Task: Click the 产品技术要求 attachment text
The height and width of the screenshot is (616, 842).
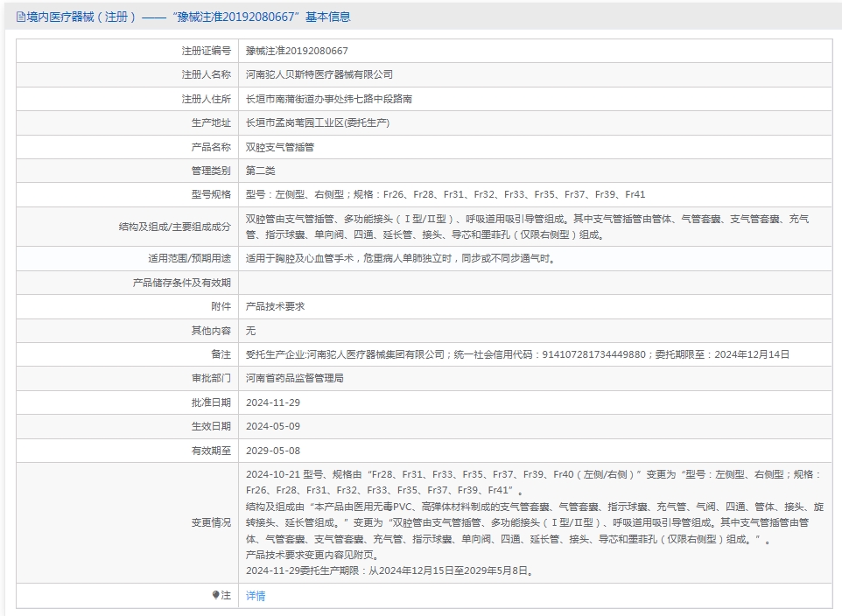Action: (275, 306)
